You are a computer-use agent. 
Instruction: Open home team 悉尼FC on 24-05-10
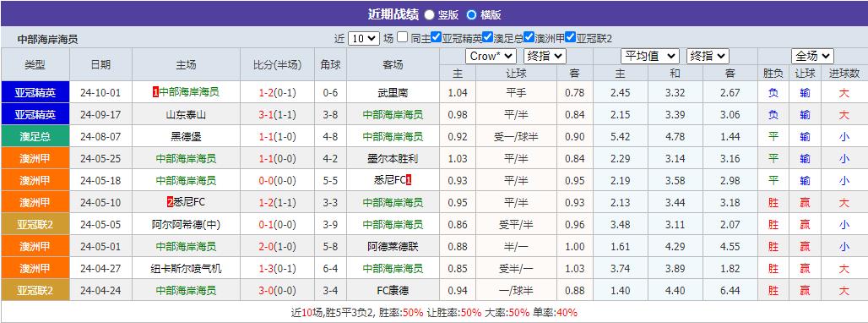pos(189,202)
